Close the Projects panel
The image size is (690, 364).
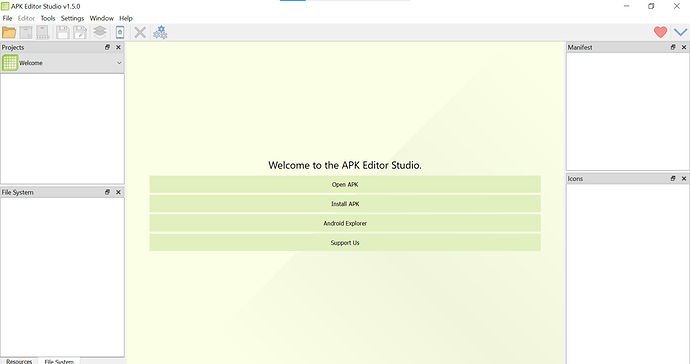(x=118, y=47)
